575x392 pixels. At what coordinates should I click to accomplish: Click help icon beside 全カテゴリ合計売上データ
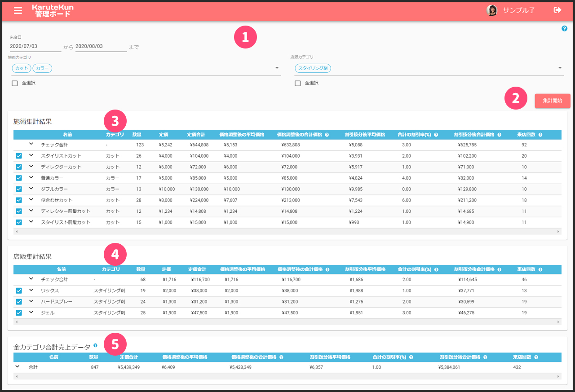click(x=95, y=346)
